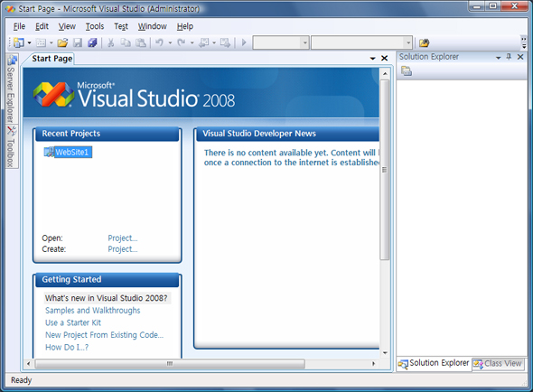The width and height of the screenshot is (533, 392).
Task: Open the Server Explorer side tab
Action: [12, 89]
